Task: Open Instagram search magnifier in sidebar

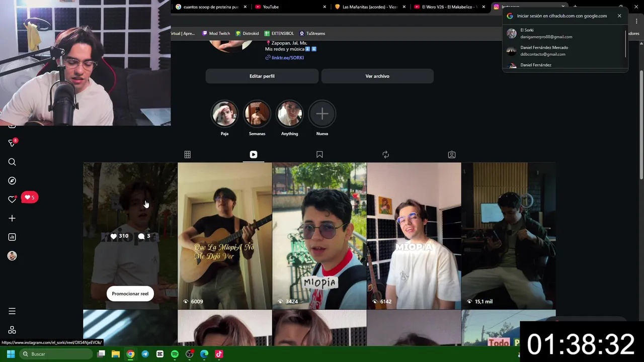Action: (x=12, y=162)
